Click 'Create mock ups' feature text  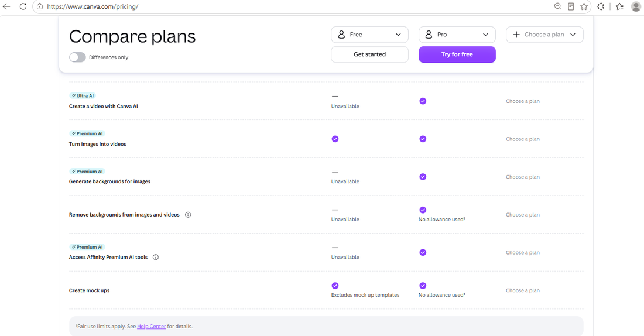pyautogui.click(x=89, y=290)
